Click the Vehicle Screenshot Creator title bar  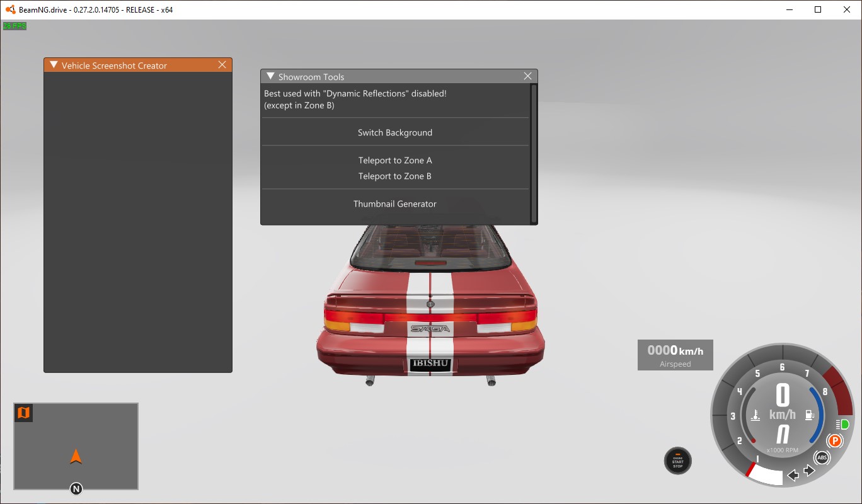(x=138, y=65)
